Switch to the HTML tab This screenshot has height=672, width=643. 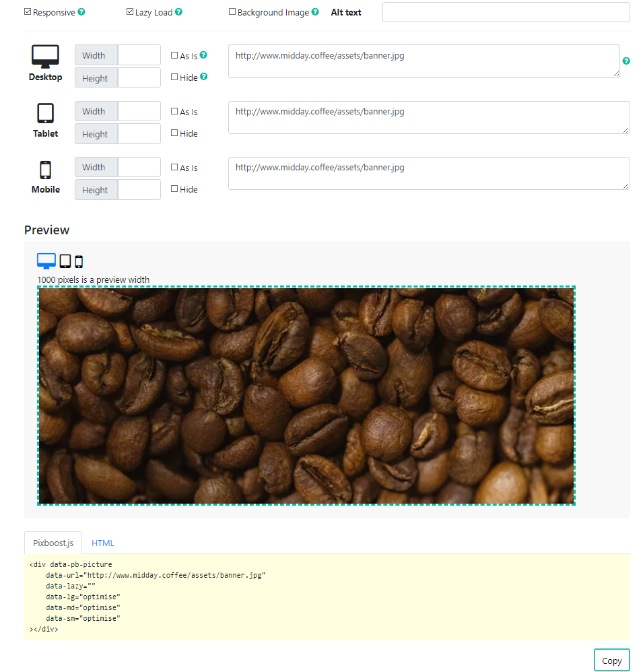103,543
